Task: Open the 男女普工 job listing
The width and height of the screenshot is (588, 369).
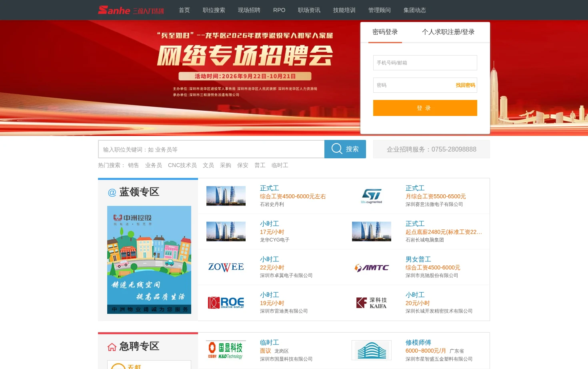Action: (418, 259)
